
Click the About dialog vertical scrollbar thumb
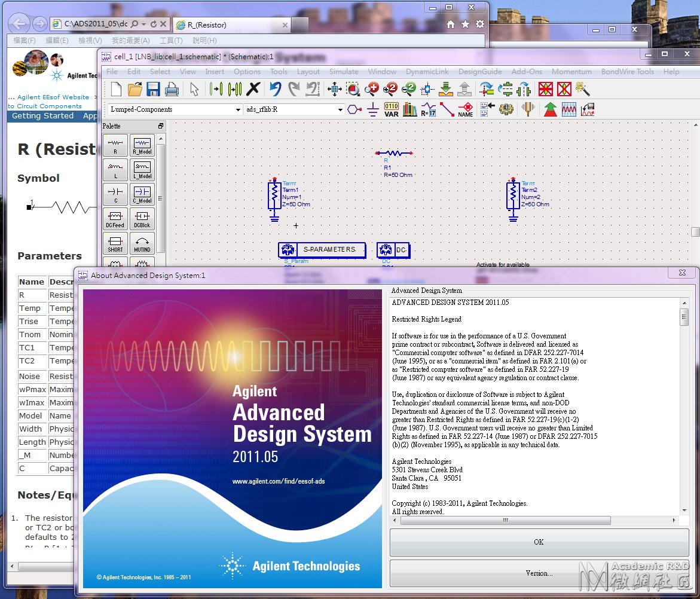(x=684, y=317)
